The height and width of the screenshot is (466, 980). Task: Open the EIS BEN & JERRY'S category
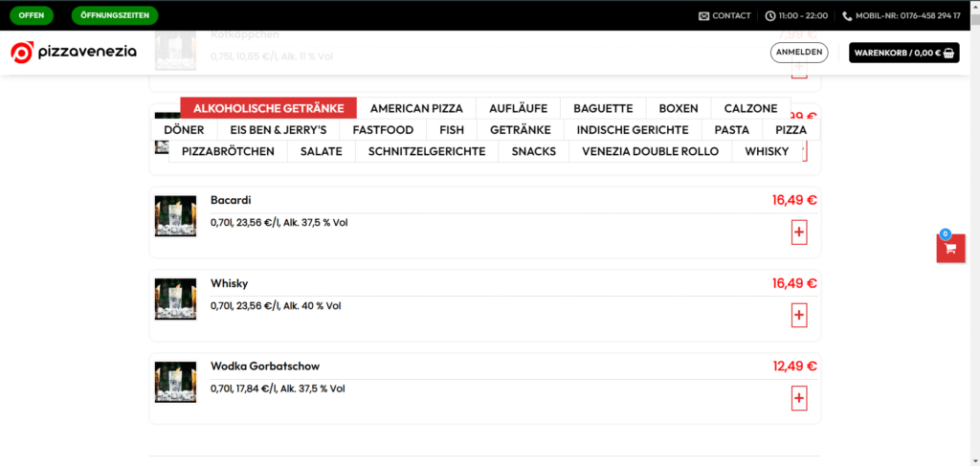point(278,130)
